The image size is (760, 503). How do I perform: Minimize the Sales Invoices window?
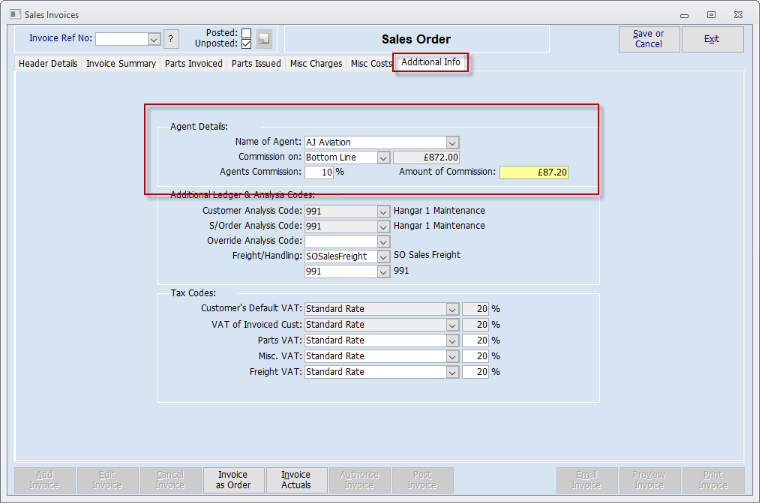[684, 15]
